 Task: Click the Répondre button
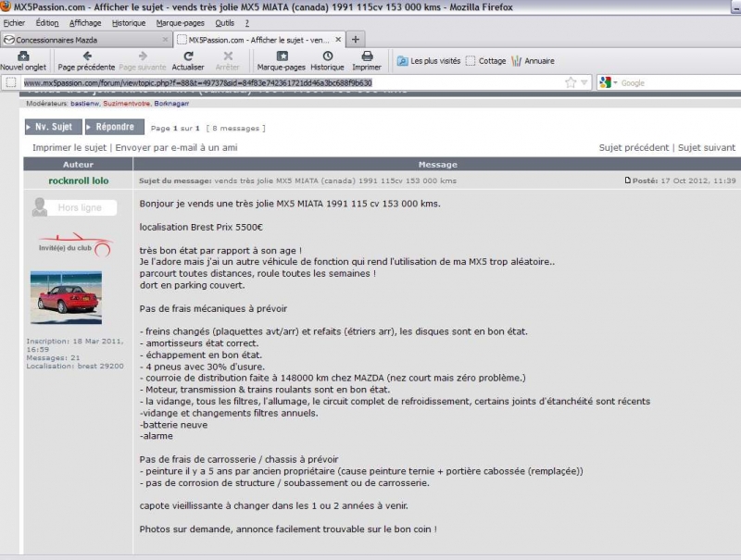[x=115, y=127]
